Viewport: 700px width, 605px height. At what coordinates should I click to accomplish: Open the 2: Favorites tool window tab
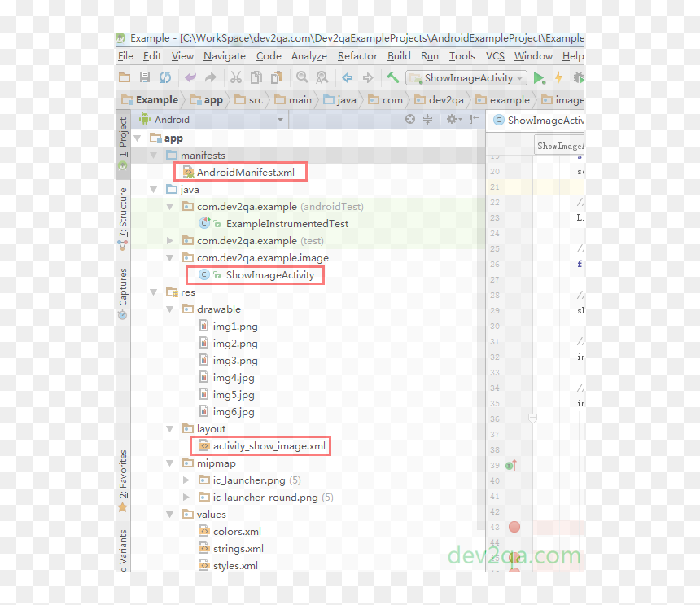coord(123,480)
